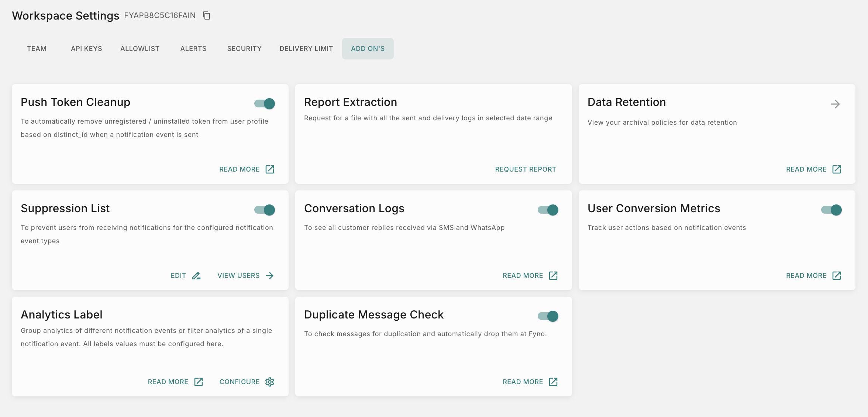Toggle off the Suppression List switch
Viewport: 868px width, 417px height.
point(265,210)
